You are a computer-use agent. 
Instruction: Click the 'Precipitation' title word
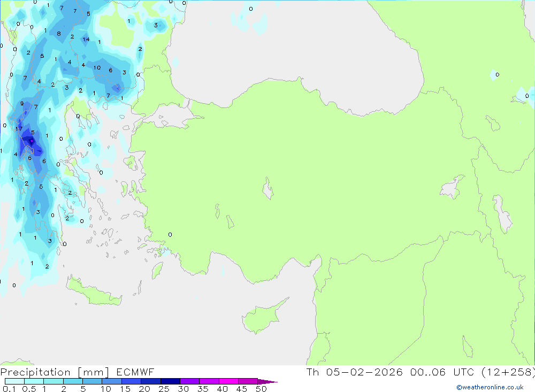click(x=35, y=372)
